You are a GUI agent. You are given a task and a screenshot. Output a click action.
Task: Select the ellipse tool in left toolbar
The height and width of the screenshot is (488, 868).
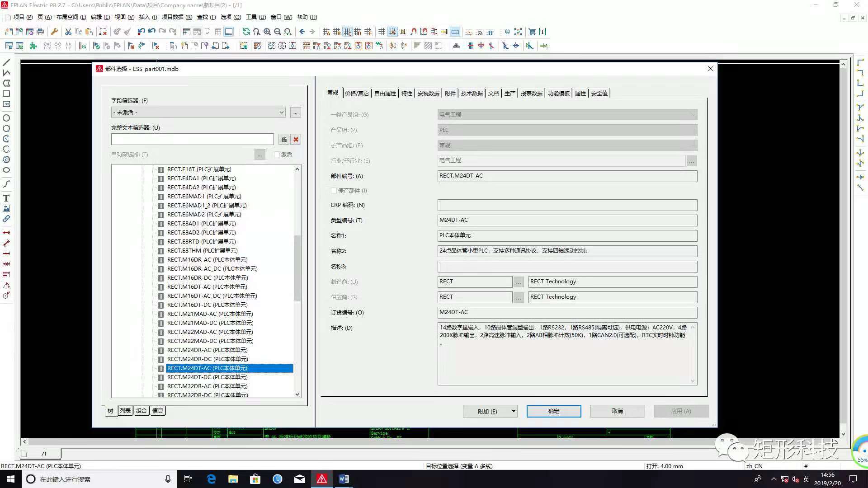tap(6, 170)
